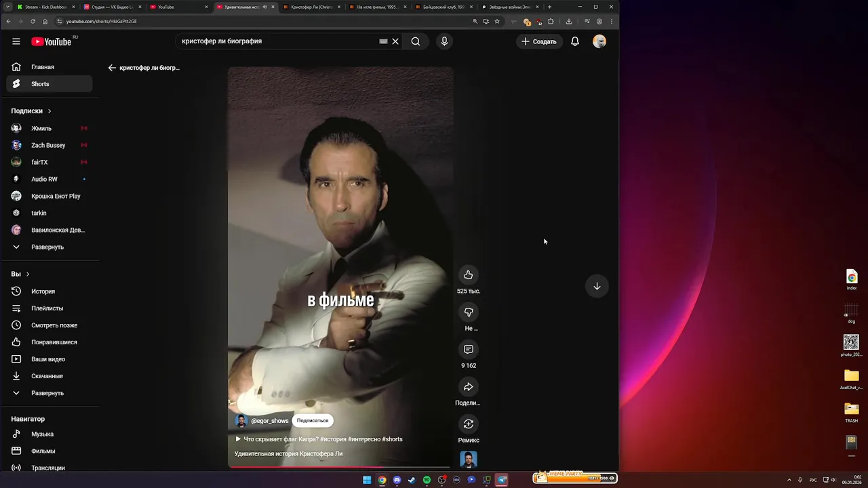The height and width of the screenshot is (488, 868).
Task: Start voice search with the microphone icon
Action: 444,41
